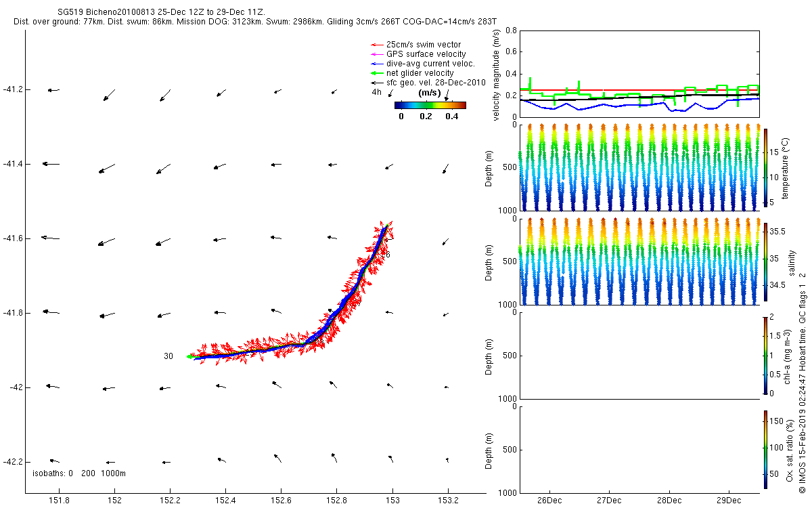This screenshot has height=508, width=812.
Task: Click the '29Dec' date axis label
Action: 728,501
